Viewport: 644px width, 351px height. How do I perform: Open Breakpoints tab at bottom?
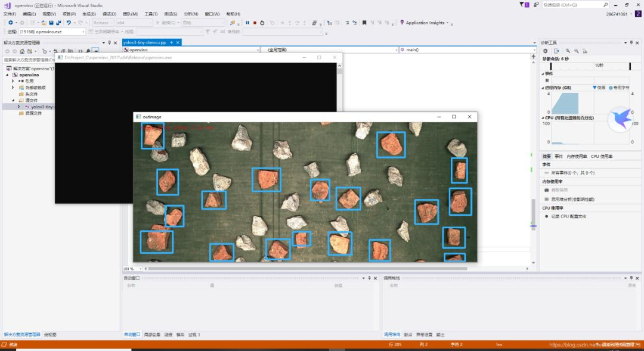(408, 334)
